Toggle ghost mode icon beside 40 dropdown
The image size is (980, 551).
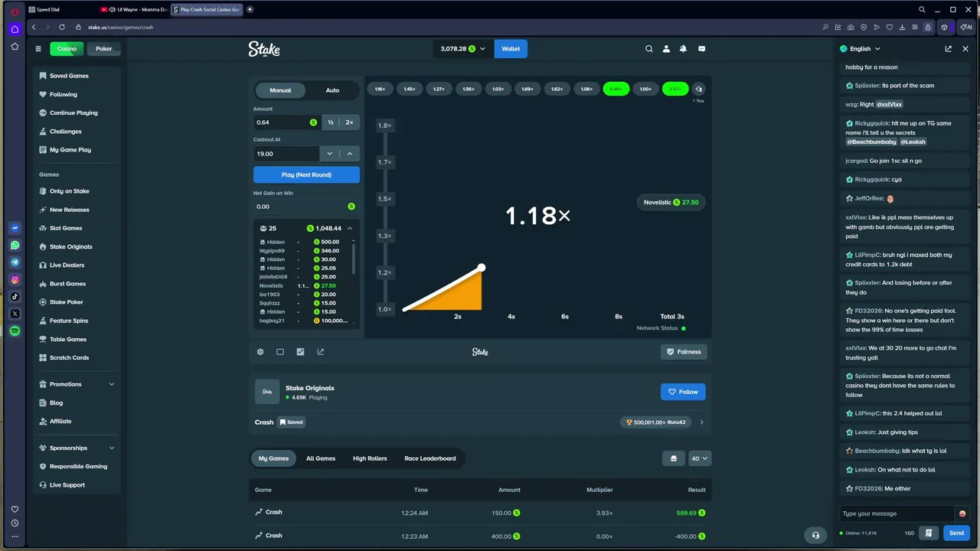(x=674, y=458)
